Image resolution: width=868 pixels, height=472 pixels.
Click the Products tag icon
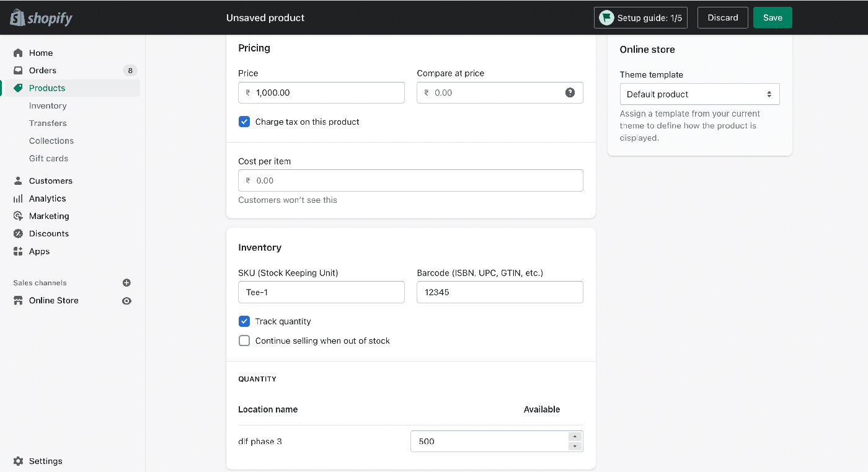[x=18, y=88]
